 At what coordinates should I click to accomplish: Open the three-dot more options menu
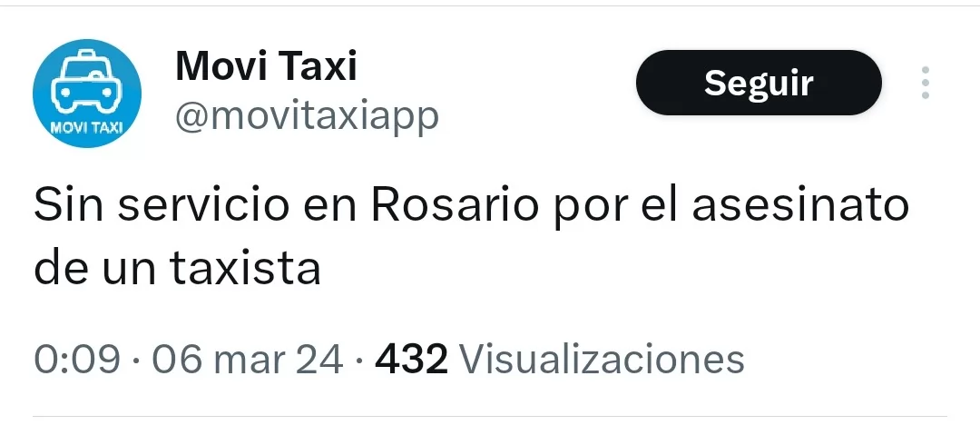[x=926, y=83]
